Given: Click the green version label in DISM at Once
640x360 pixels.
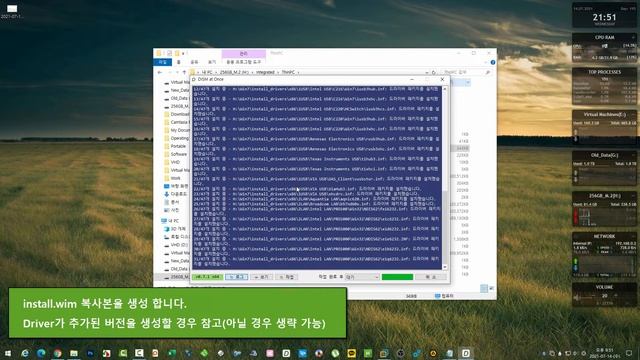Looking at the screenshot, I should [x=208, y=277].
